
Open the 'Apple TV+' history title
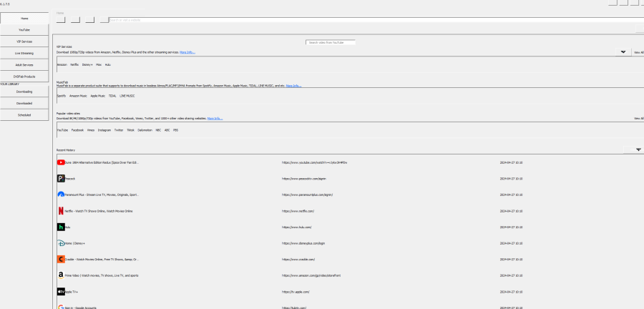pos(72,292)
